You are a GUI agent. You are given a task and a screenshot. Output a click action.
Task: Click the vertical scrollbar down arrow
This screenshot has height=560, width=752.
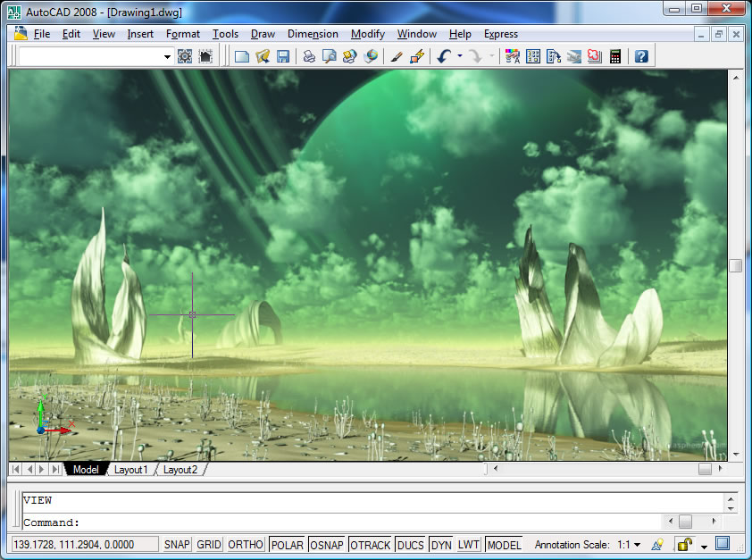tap(735, 454)
